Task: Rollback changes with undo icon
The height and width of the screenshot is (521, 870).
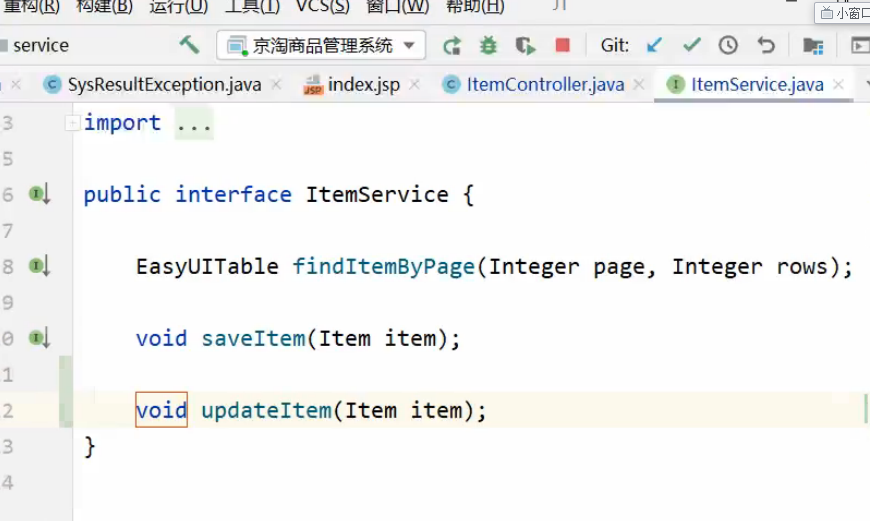Action: [766, 45]
